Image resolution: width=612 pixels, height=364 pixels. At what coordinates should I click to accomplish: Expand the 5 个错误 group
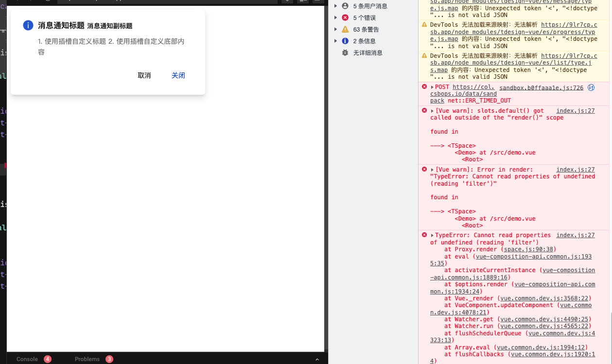(x=335, y=17)
